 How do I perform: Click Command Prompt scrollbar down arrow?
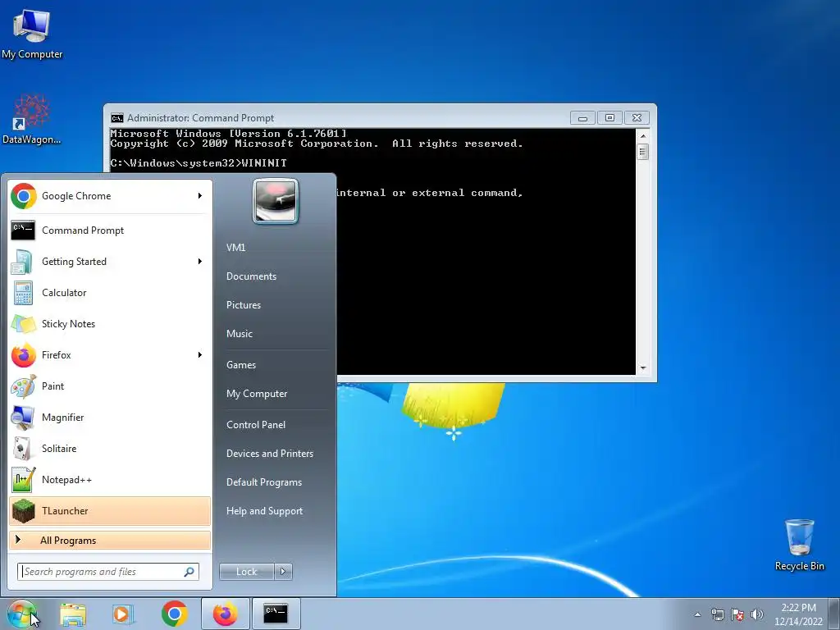pos(643,368)
